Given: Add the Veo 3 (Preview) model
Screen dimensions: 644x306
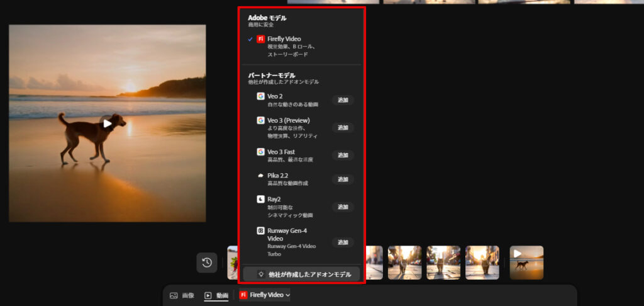Looking at the screenshot, I should point(343,127).
